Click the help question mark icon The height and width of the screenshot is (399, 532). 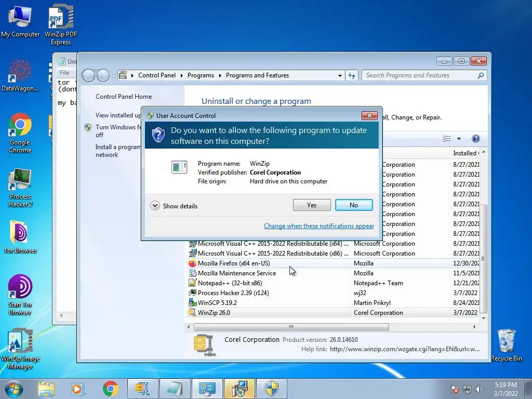[476, 138]
